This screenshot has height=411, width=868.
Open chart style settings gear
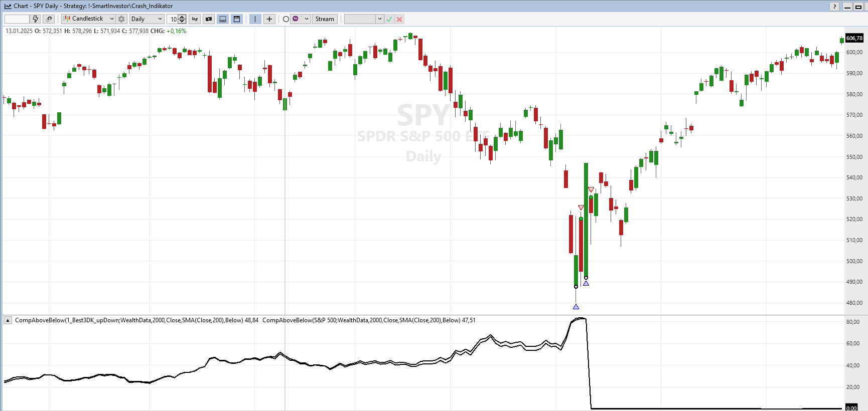pos(121,19)
